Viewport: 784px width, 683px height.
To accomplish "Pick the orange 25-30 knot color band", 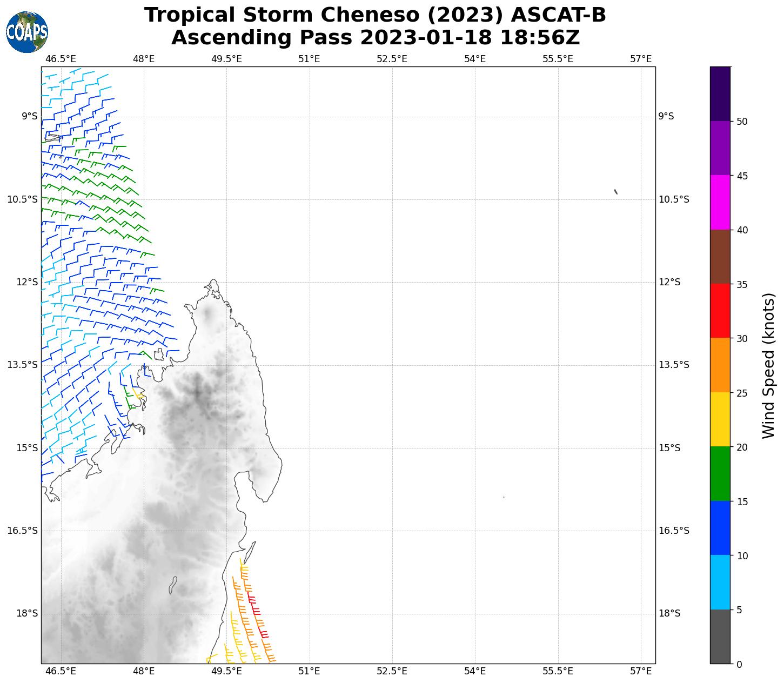I will coord(720,365).
